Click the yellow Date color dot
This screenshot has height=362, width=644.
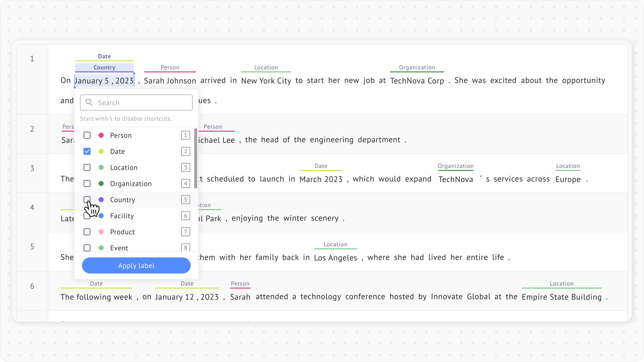[101, 151]
